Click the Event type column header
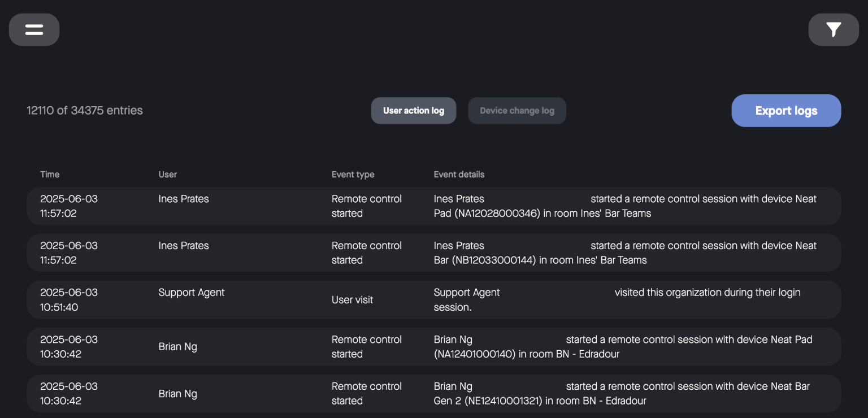This screenshot has height=418, width=868. (353, 174)
